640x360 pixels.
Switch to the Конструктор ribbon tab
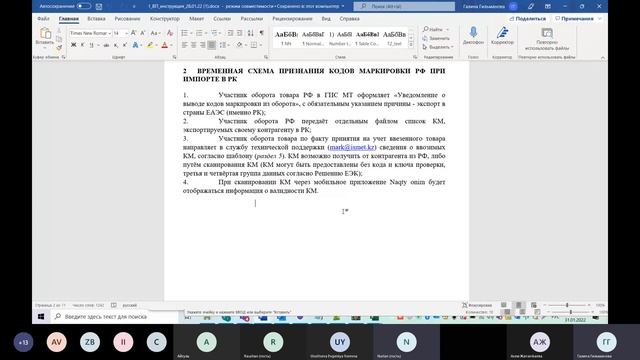click(164, 19)
